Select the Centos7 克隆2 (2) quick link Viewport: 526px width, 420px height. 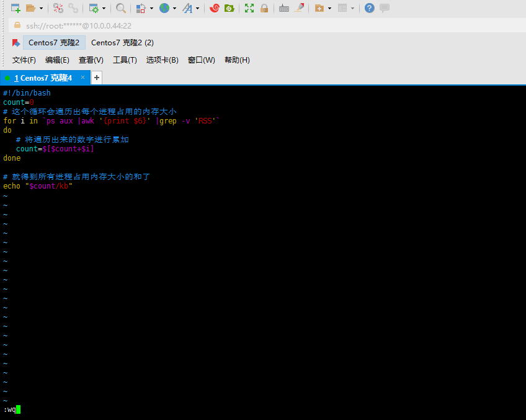[x=122, y=43]
